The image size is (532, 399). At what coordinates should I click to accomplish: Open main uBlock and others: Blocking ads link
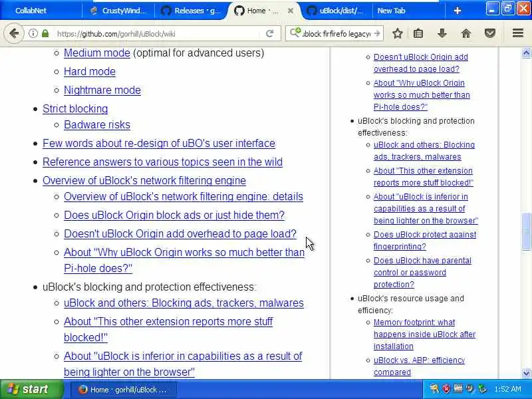(184, 303)
